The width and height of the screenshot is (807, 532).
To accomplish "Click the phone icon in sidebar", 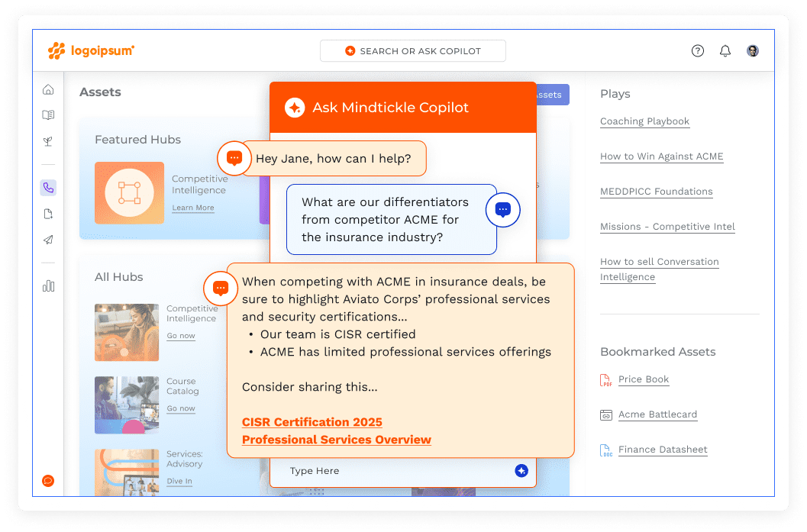I will point(48,188).
